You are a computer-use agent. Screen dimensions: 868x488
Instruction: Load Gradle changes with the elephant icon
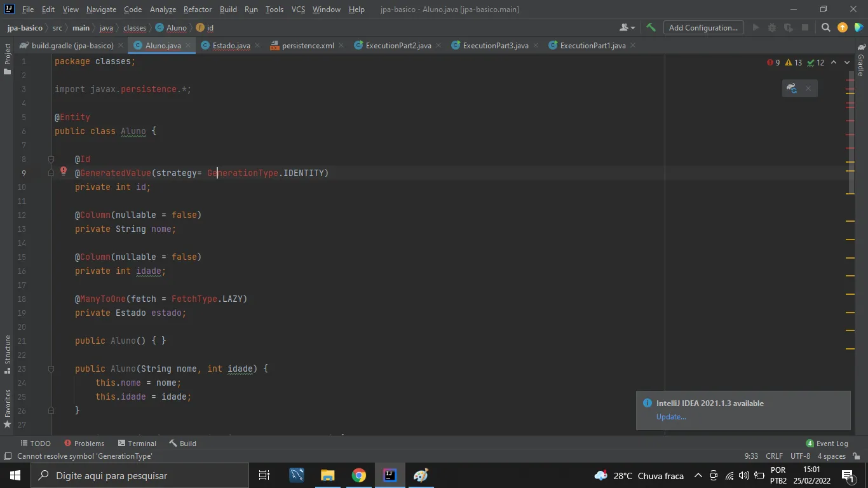point(792,88)
